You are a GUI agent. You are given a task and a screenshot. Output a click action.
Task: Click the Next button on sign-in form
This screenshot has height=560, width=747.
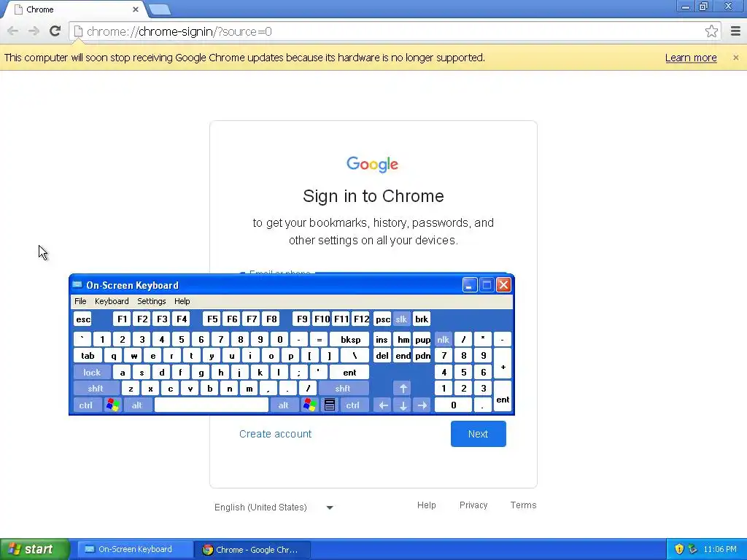(479, 434)
